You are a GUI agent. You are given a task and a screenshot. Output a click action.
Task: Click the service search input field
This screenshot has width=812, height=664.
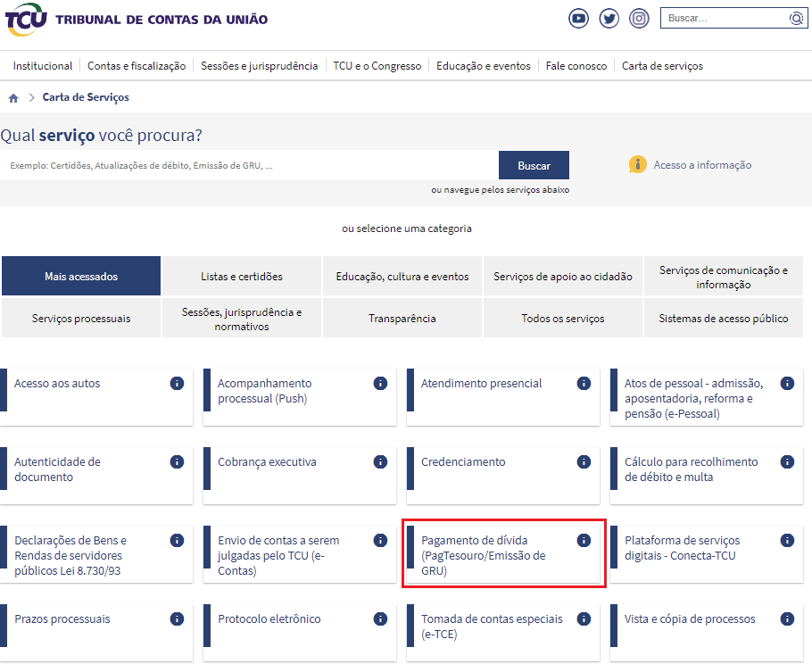pos(250,165)
